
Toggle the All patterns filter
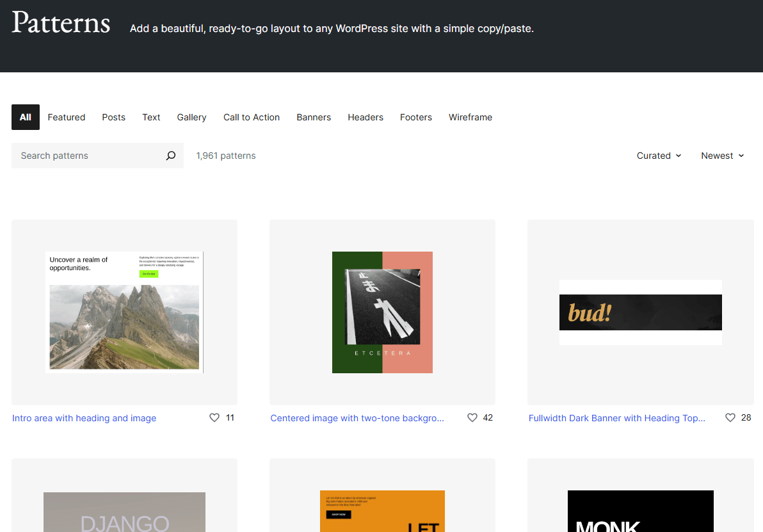pos(25,117)
